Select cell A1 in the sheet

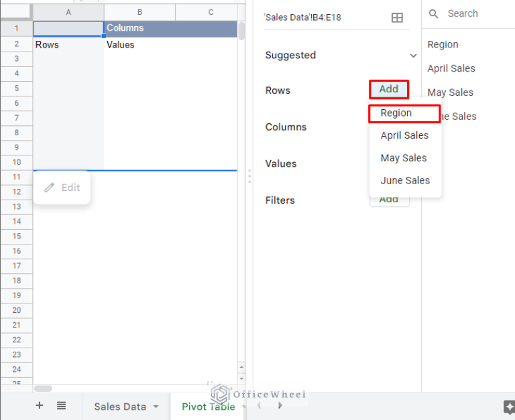(x=68, y=29)
